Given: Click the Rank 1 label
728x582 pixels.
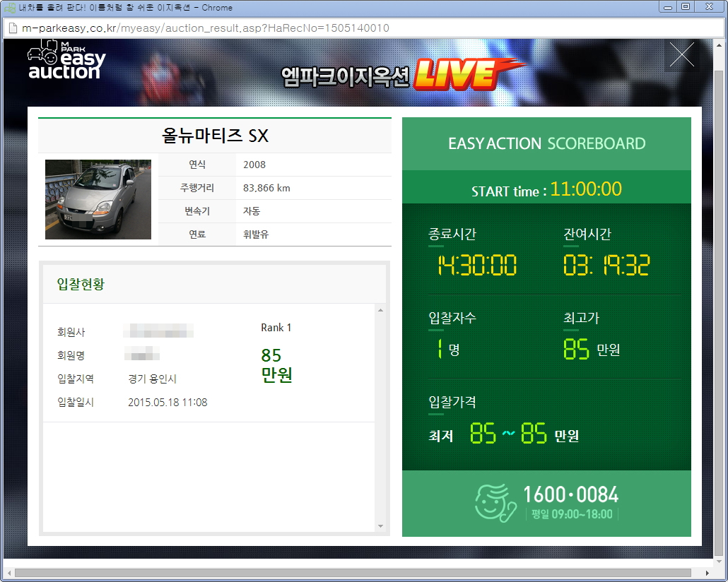Looking at the screenshot, I should pyautogui.click(x=276, y=328).
